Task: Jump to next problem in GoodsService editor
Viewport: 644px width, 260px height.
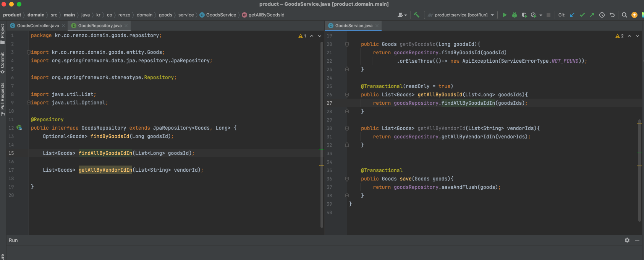Action: pos(638,36)
